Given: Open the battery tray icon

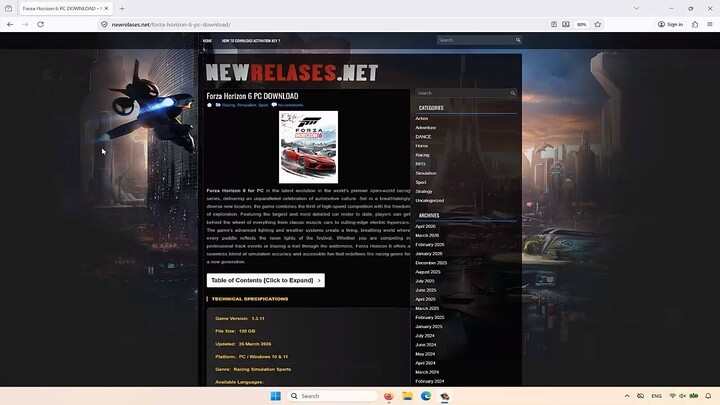Looking at the screenshot, I should (694, 396).
